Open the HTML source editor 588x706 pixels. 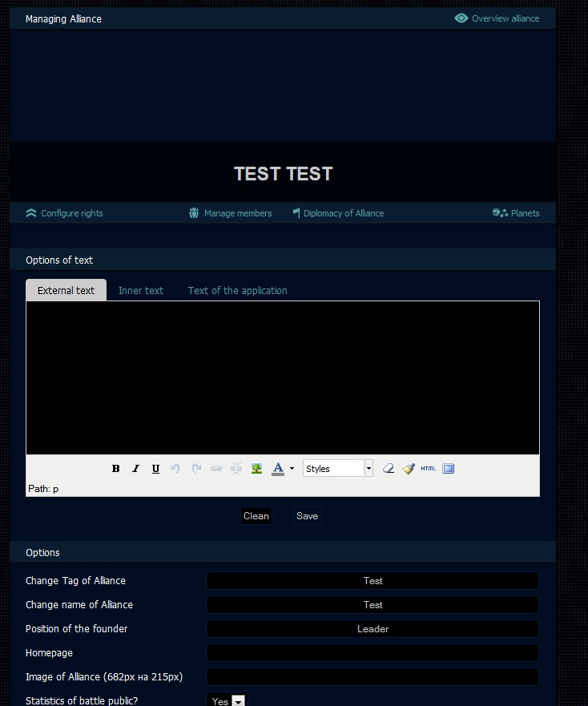429,469
